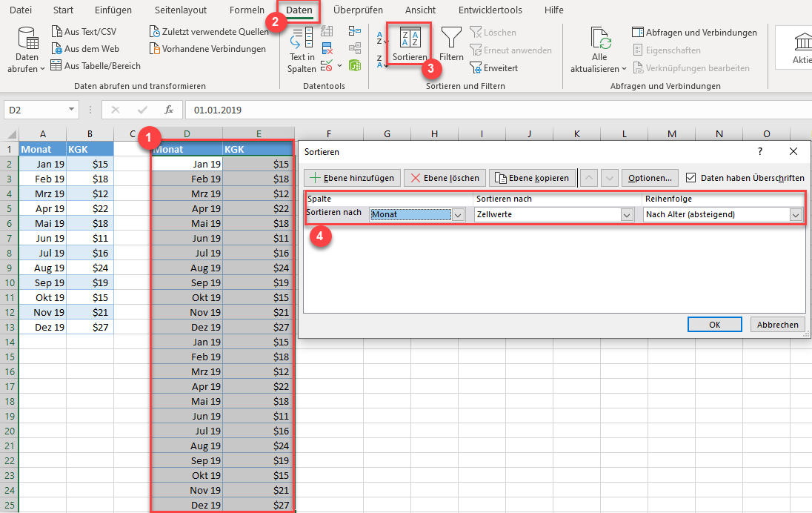Switch to the Überprüfen tab
The width and height of the screenshot is (812, 513).
coord(358,10)
